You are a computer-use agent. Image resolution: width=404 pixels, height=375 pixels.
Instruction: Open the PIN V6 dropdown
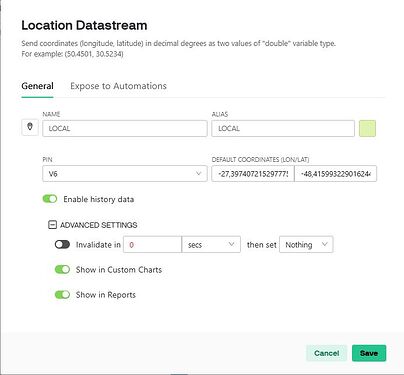pyautogui.click(x=125, y=174)
